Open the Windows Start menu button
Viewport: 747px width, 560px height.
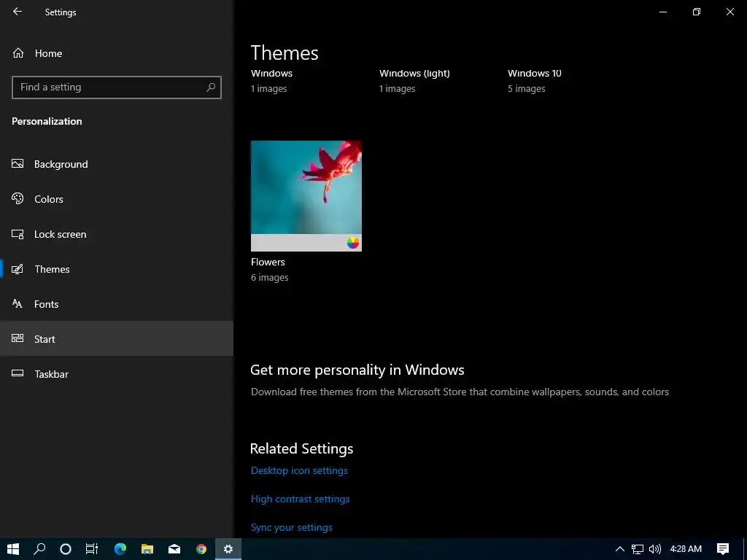13,549
